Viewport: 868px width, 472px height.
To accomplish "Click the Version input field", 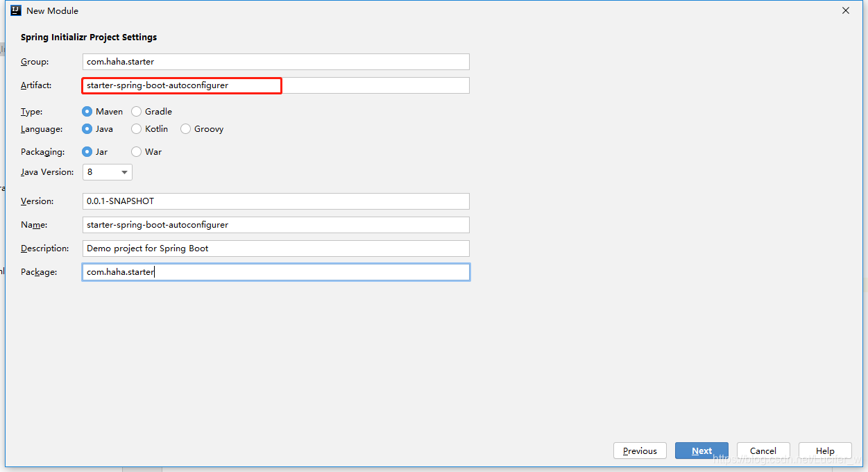I will pos(276,201).
